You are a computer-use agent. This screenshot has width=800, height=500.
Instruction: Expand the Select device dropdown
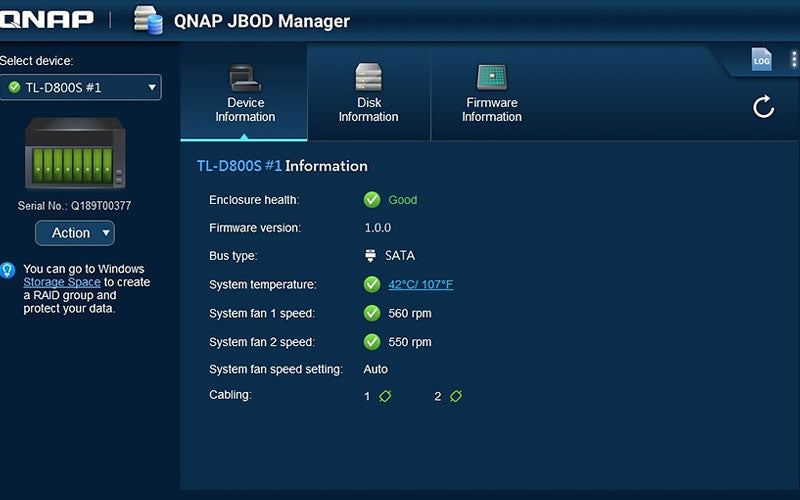[x=81, y=88]
